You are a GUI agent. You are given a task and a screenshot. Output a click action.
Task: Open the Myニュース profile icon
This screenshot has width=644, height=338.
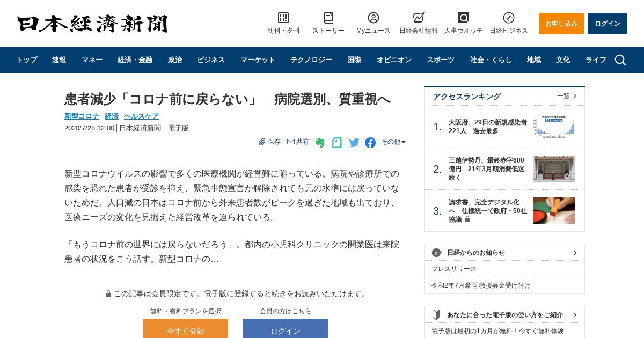tap(374, 18)
